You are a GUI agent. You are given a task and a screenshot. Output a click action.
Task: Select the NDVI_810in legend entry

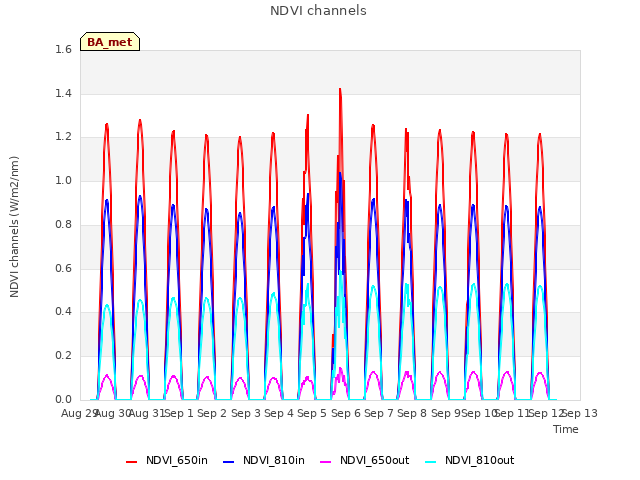[x=264, y=460]
